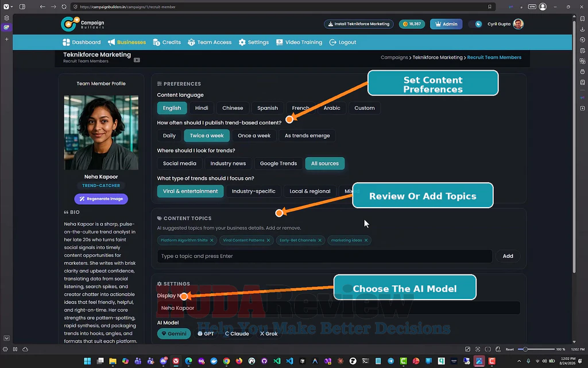Select All sources for trends
The height and width of the screenshot is (368, 588).
tap(325, 164)
